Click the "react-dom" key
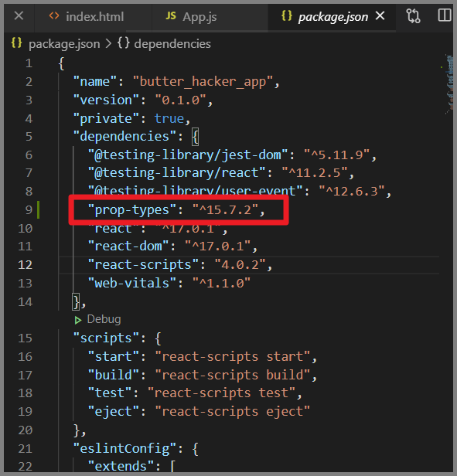Image resolution: width=457 pixels, height=476 pixels. pos(128,246)
